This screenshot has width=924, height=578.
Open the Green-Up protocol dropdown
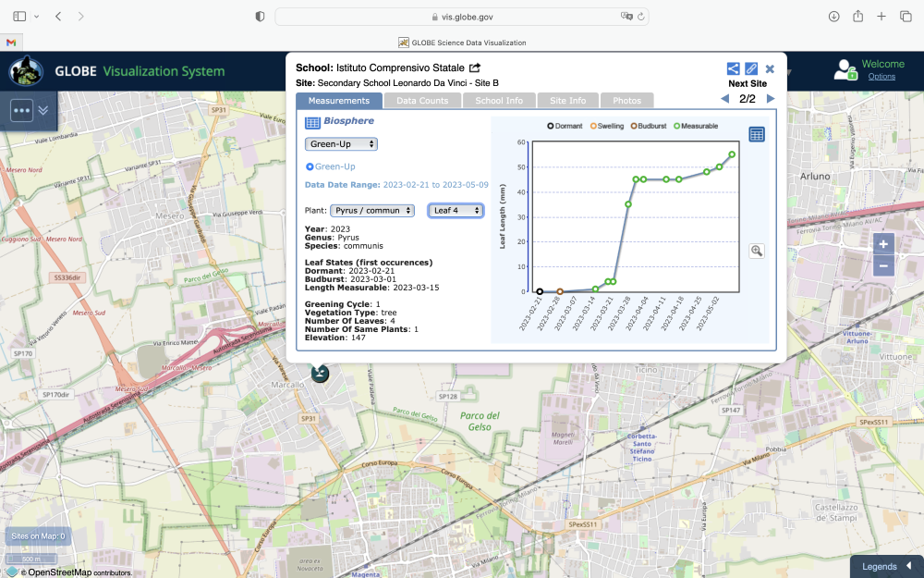tap(341, 144)
